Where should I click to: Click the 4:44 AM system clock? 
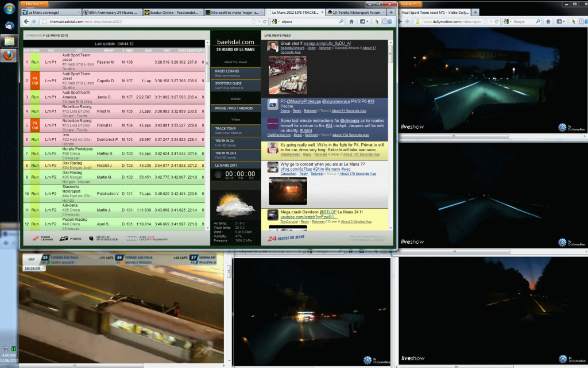pyautogui.click(x=9, y=355)
